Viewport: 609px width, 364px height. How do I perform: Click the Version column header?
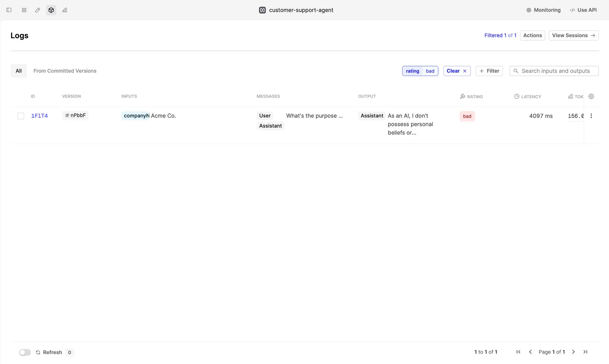72,97
